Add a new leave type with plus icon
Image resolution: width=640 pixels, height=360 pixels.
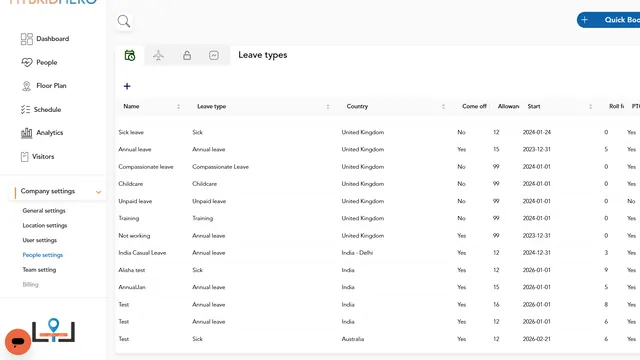127,86
